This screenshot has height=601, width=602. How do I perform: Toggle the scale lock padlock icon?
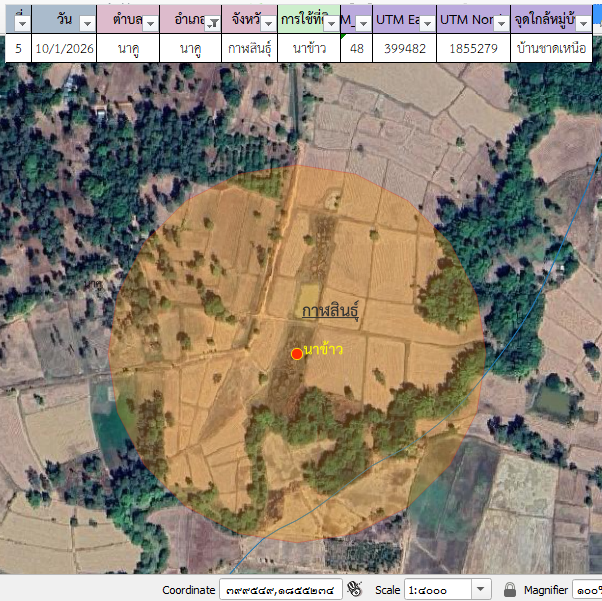[510, 590]
